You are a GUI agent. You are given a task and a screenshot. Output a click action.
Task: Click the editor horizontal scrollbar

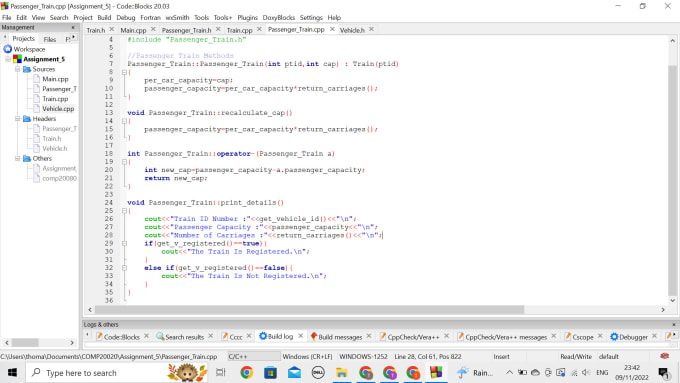tap(309, 310)
